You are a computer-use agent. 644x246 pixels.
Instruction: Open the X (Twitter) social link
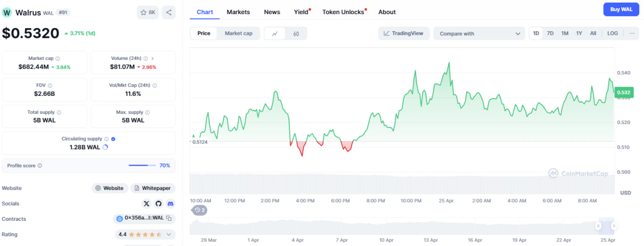tap(146, 204)
